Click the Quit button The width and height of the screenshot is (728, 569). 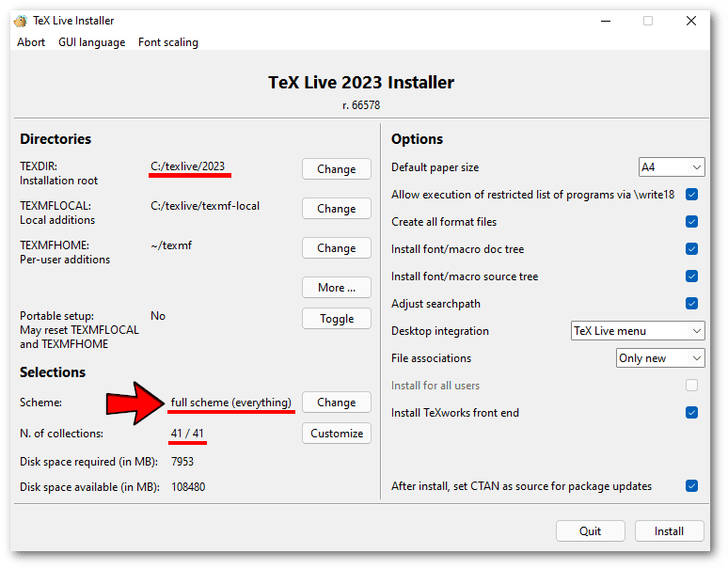click(590, 531)
